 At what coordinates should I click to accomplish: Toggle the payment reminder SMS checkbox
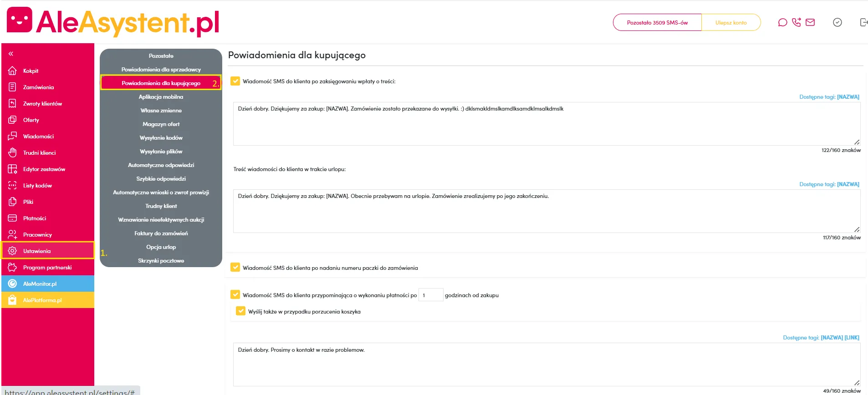coord(235,295)
